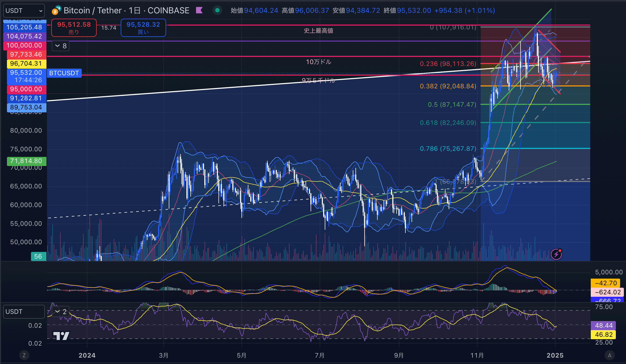Image resolution: width=626 pixels, height=364 pixels.
Task: Click the 75.00 RSI axis label
Action: (604, 307)
